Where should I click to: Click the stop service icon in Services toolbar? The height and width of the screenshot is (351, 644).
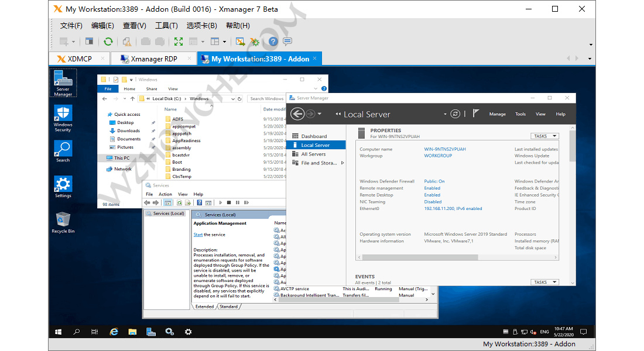(229, 202)
